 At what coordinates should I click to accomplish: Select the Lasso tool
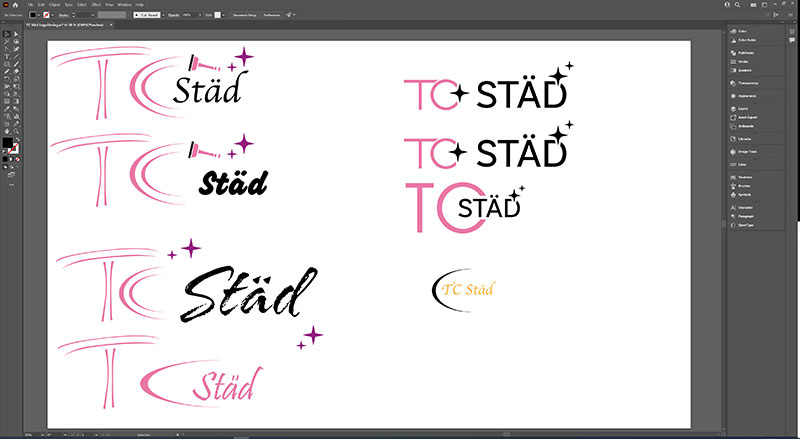(x=17, y=41)
